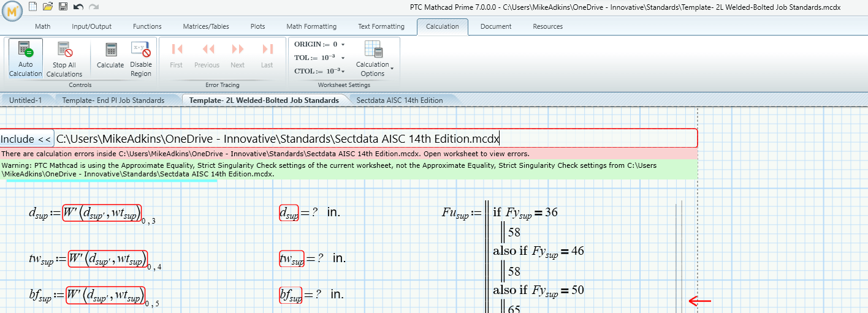
Task: Disable Region for the selected region
Action: 141,59
